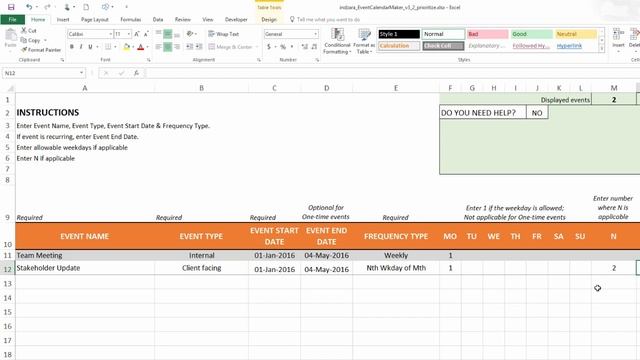
Task: Toggle Middle Align
Action: (x=168, y=34)
